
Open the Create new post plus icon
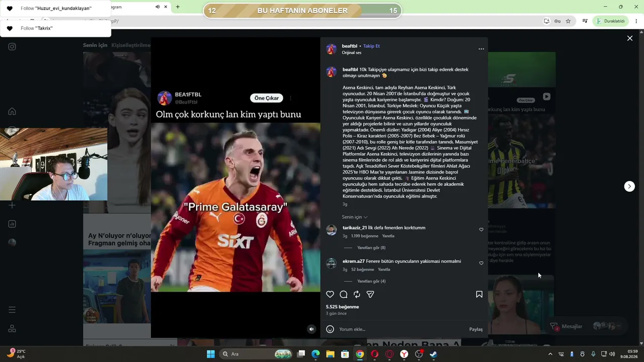point(12,205)
